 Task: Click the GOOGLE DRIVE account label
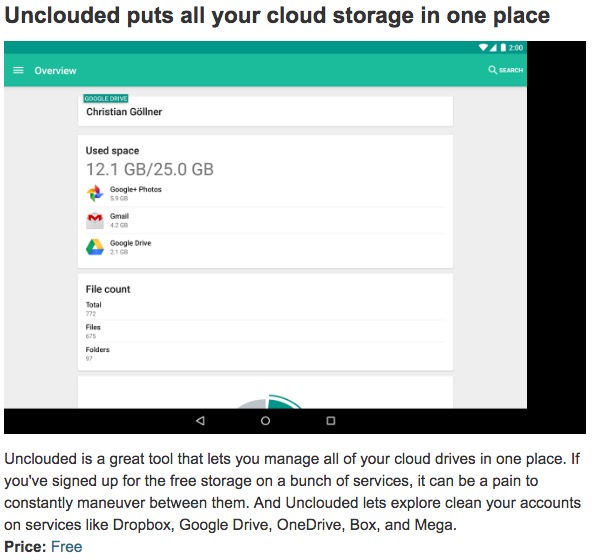pos(106,99)
